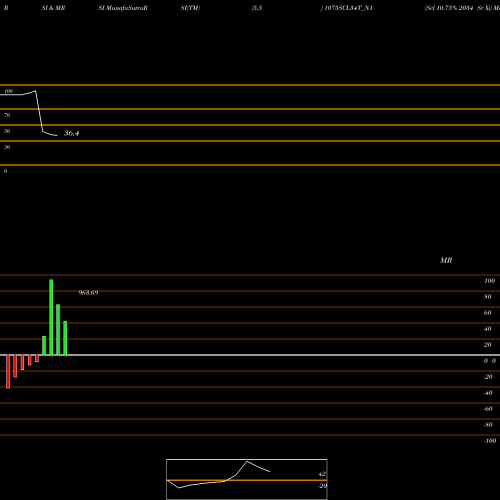
Task: Click the 50 level label on RSI axis
Action: coord(7,131)
